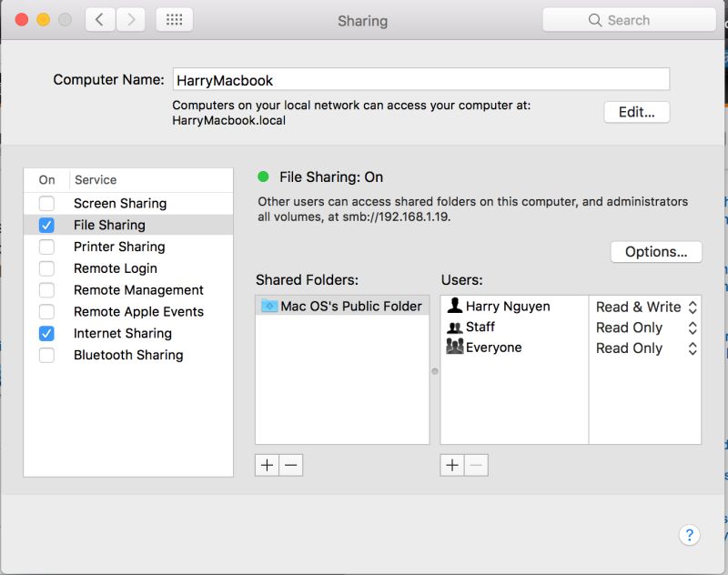Click the Everyone group icon
This screenshot has width=728, height=575.
[454, 347]
